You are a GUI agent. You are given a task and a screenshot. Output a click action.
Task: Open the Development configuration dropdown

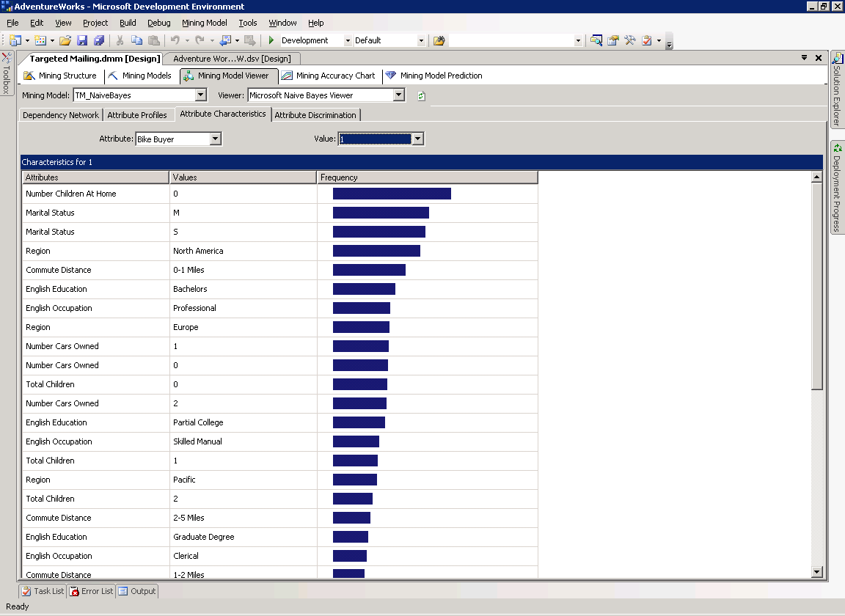(348, 40)
